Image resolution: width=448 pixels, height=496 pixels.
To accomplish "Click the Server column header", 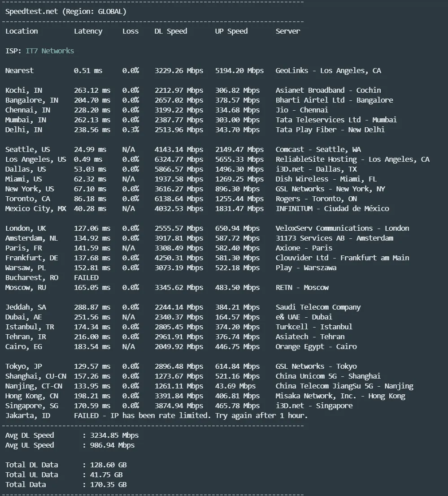I will tap(287, 31).
